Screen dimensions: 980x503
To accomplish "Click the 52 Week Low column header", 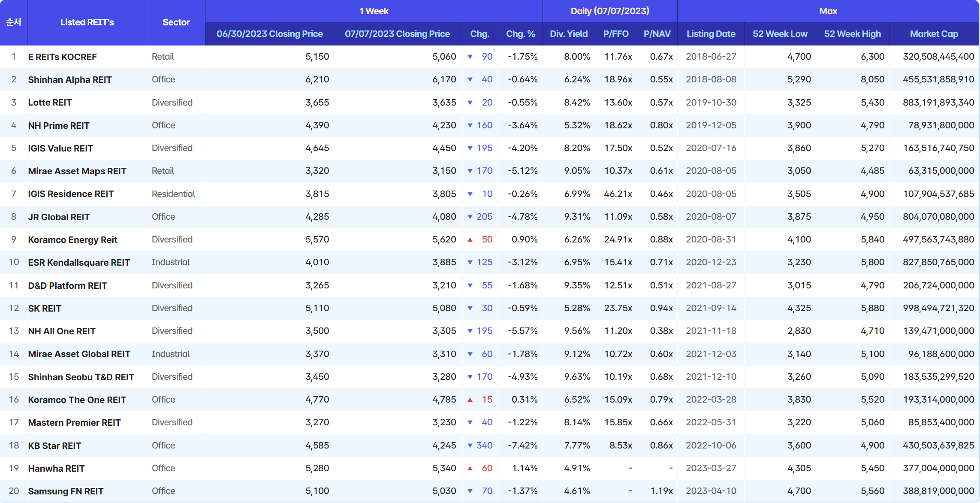I will (x=780, y=34).
